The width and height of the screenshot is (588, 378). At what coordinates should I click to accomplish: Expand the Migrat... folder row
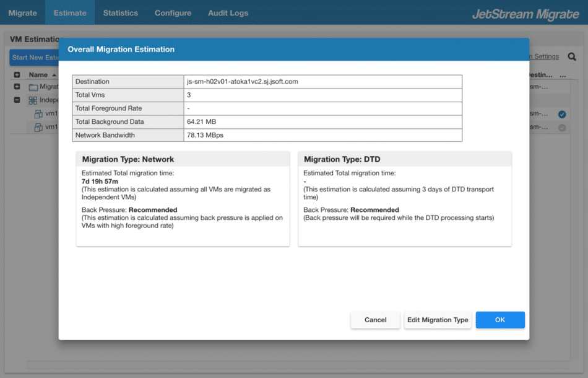(x=17, y=87)
